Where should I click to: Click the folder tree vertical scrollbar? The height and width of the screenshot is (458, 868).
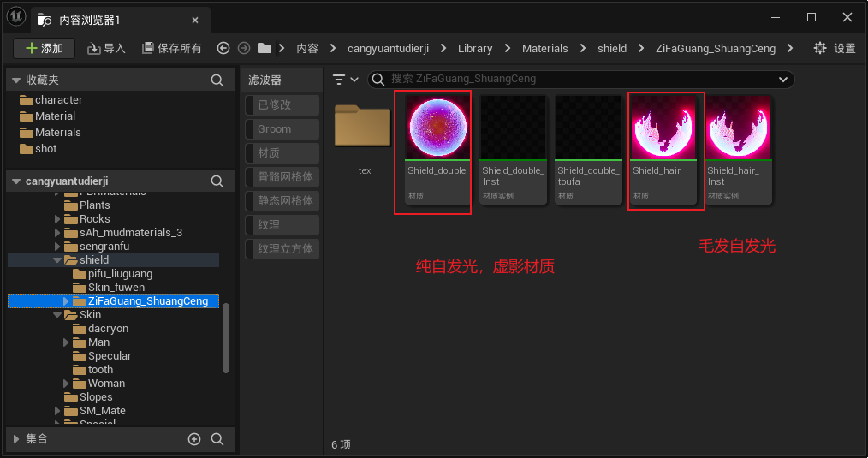226,338
